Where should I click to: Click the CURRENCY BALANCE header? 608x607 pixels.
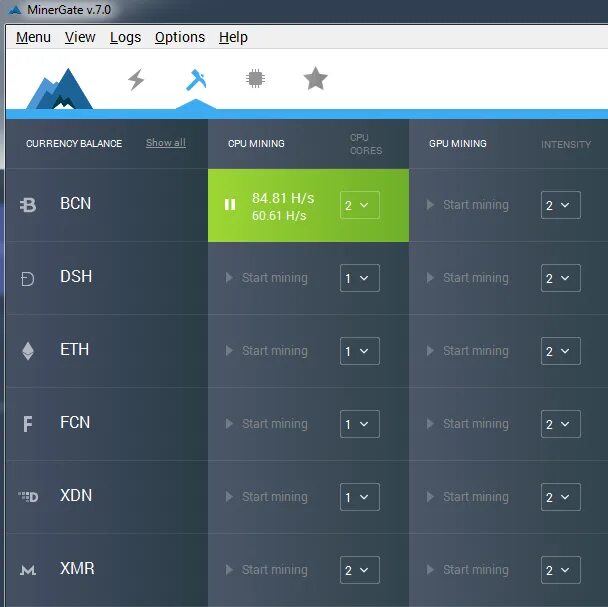tap(74, 144)
